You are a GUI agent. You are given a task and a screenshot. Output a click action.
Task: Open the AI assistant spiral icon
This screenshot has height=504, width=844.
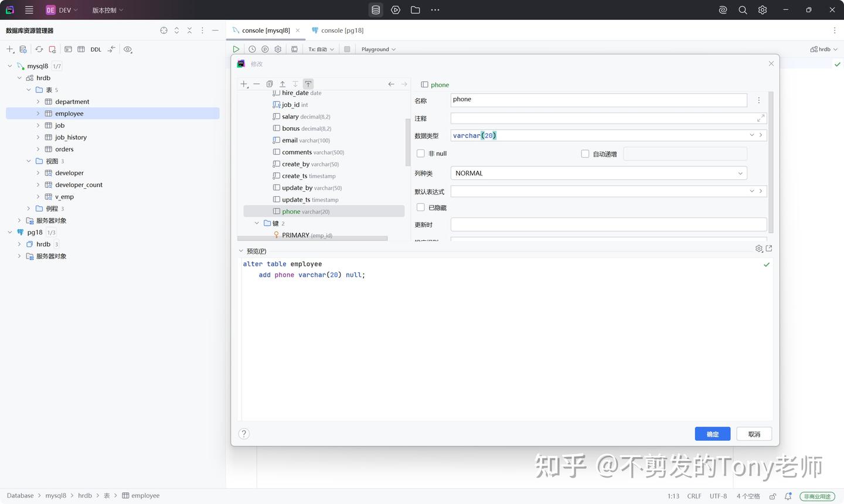coord(723,10)
